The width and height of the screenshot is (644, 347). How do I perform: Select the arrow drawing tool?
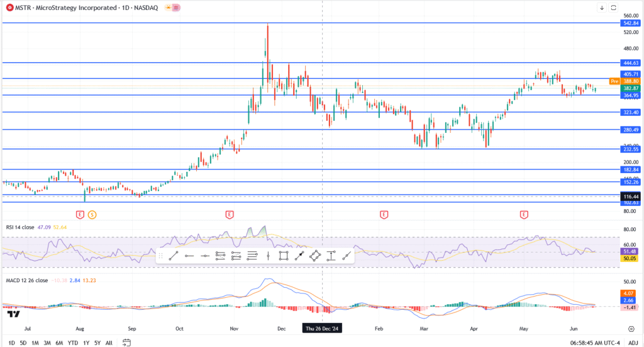tap(299, 256)
